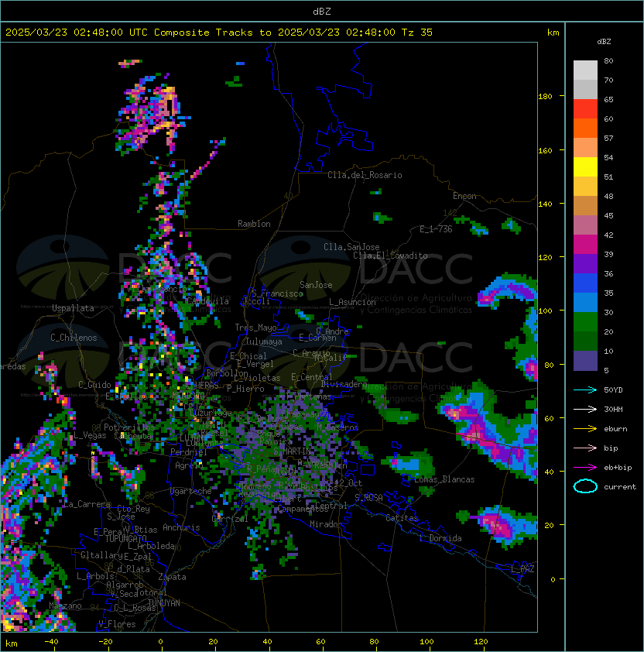Click the Anchoris map label
This screenshot has width=644, height=652.
click(x=181, y=527)
